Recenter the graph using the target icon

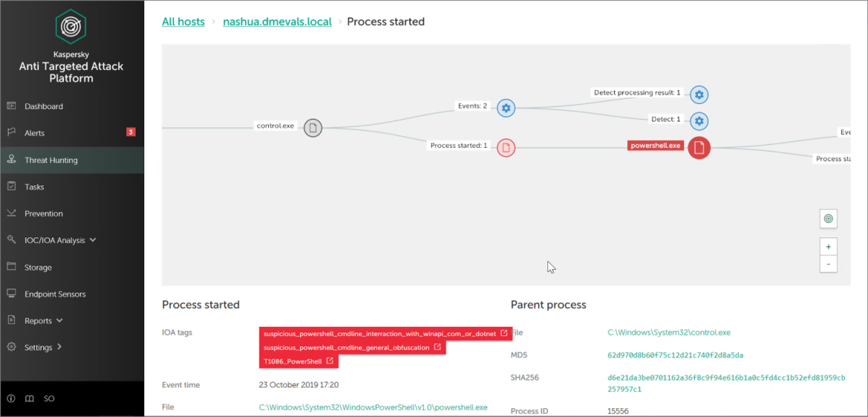[x=828, y=218]
